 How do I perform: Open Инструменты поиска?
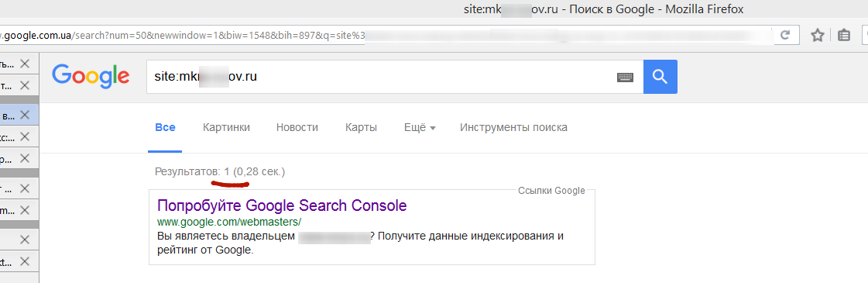click(513, 128)
